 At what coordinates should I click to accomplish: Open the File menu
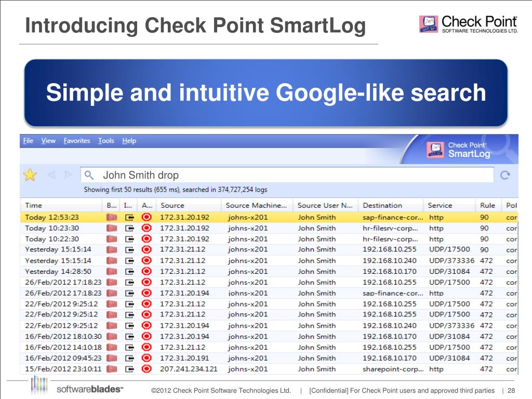click(28, 141)
